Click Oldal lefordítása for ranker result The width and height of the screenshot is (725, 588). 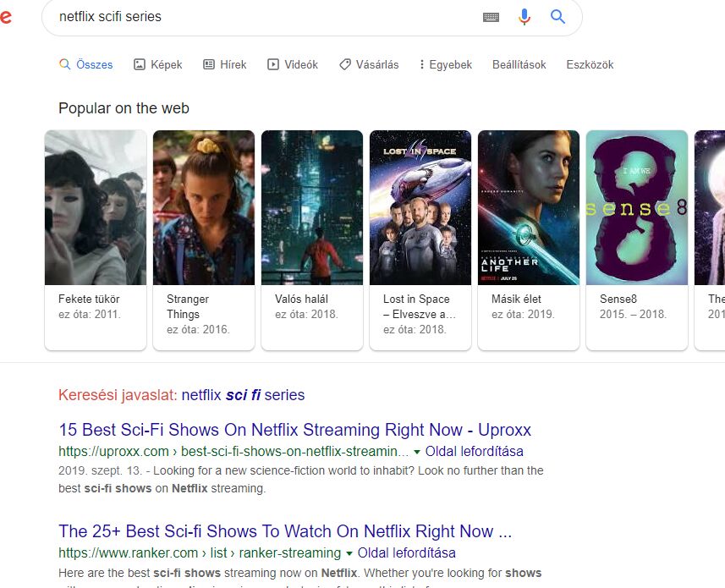[x=407, y=553]
